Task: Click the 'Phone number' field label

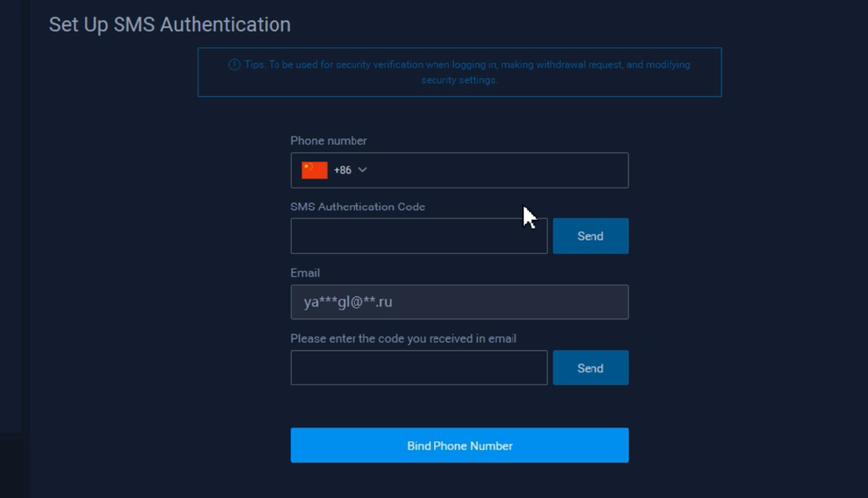Action: pos(329,140)
